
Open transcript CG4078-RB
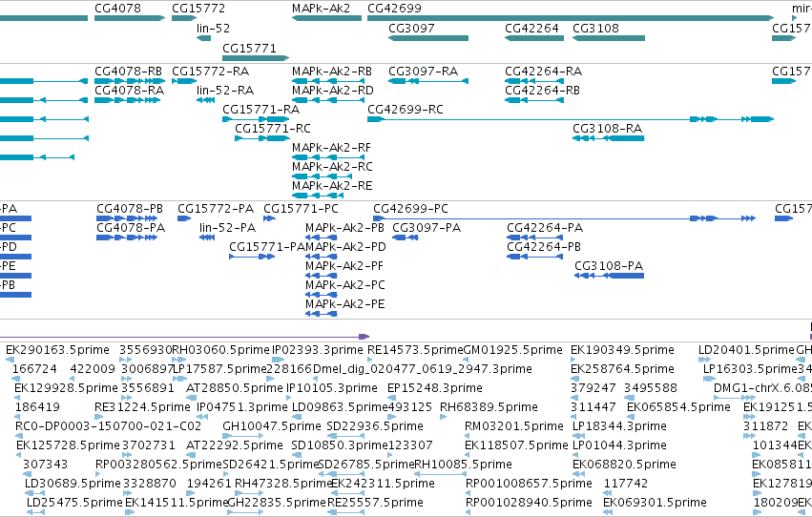[128, 72]
